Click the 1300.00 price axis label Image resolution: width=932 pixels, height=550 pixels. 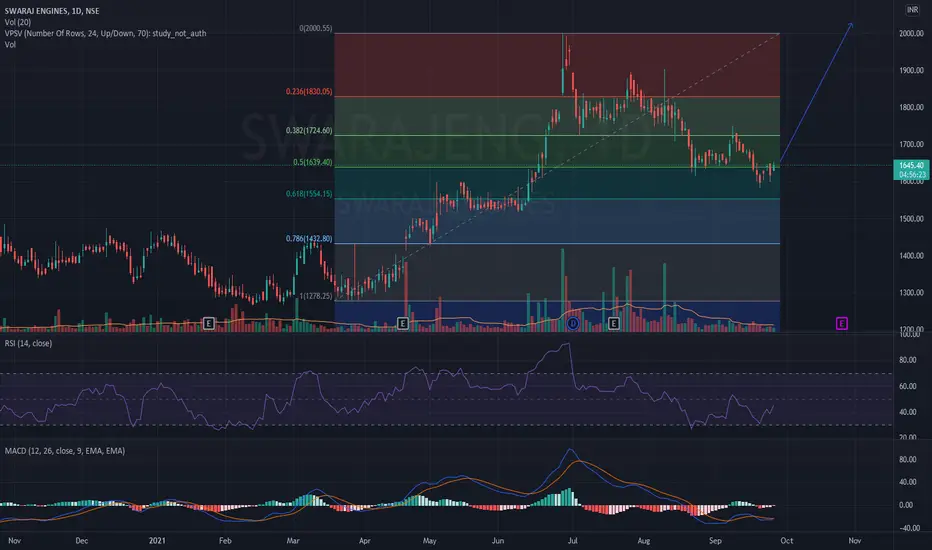(911, 293)
